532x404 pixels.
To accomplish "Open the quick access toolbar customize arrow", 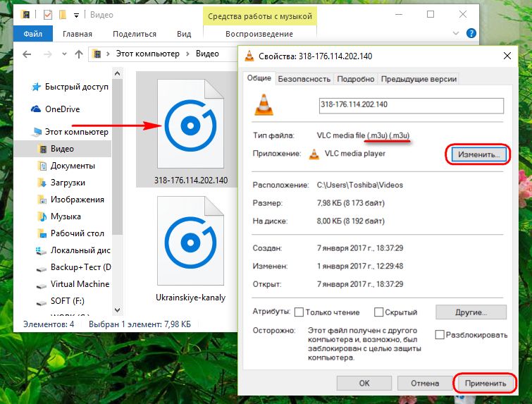I will pos(77,16).
